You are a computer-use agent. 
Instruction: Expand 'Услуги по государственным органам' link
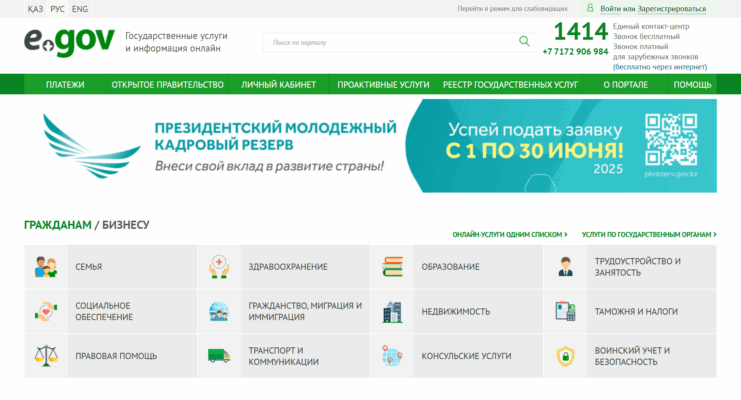coord(648,234)
